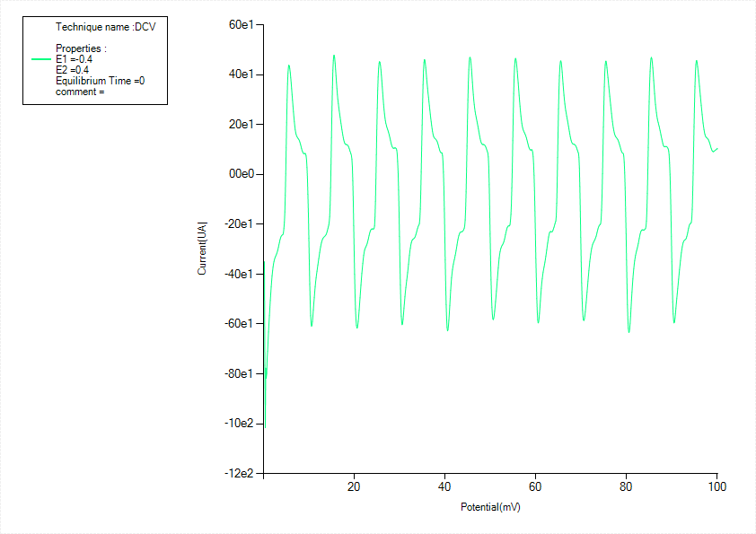
Task: Click the 'Properties :' legend label
Action: tap(81, 48)
